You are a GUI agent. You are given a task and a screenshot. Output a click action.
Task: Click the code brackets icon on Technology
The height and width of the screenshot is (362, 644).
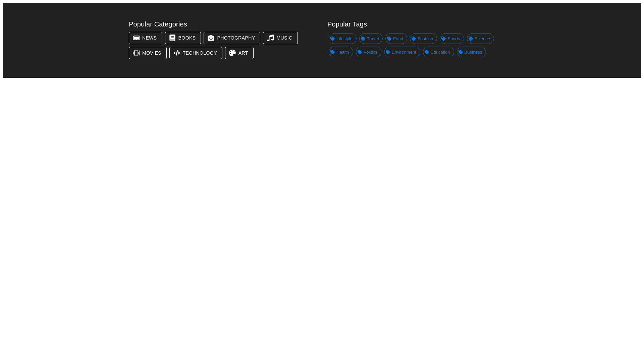pyautogui.click(x=177, y=53)
